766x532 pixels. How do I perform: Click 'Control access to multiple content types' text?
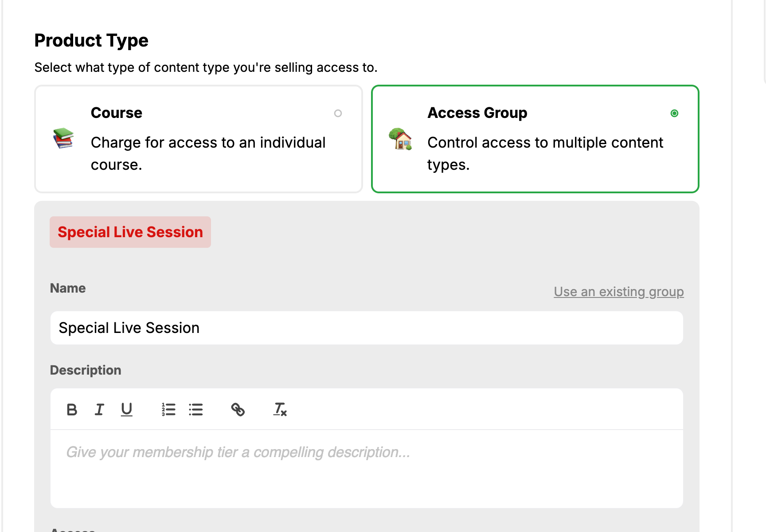[x=545, y=153]
